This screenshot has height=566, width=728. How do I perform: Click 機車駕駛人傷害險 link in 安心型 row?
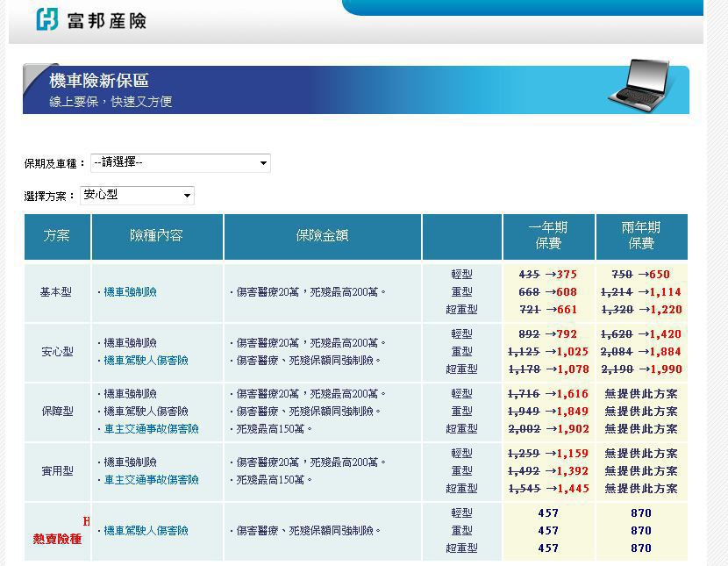pos(146,361)
